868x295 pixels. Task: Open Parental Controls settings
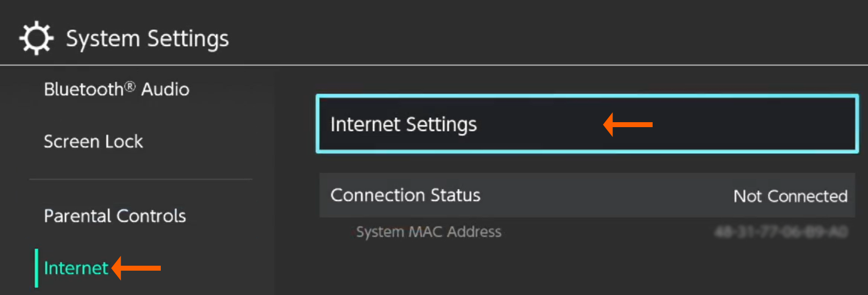115,216
